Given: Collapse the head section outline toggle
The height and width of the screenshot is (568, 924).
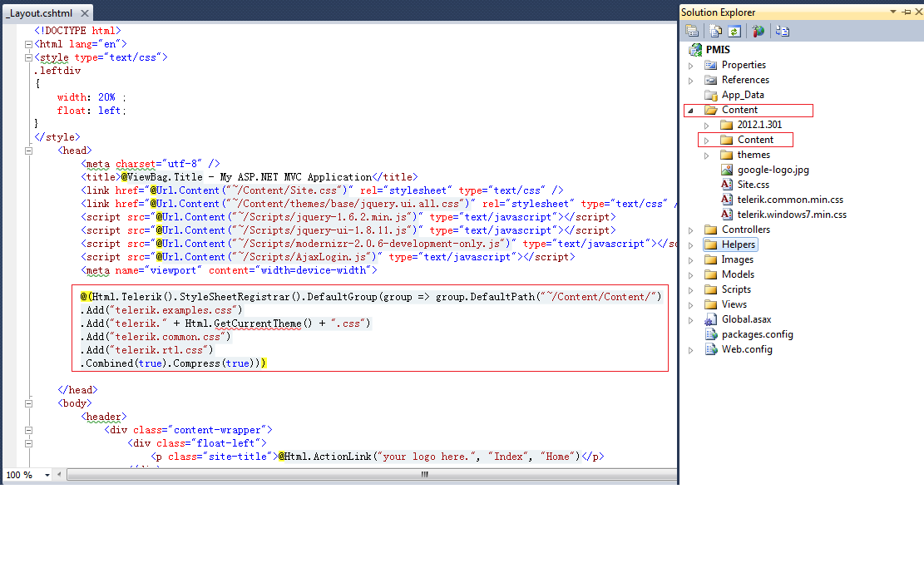Looking at the screenshot, I should click(x=28, y=151).
